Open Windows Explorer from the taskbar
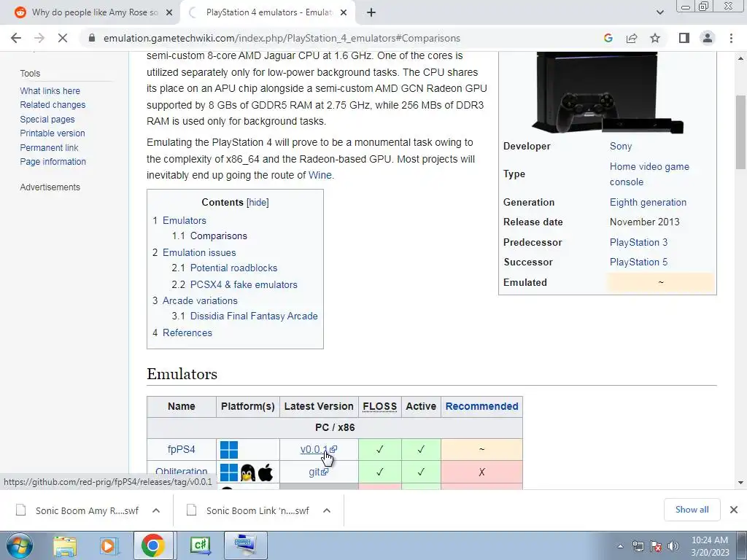This screenshot has height=560, width=747. [65, 545]
